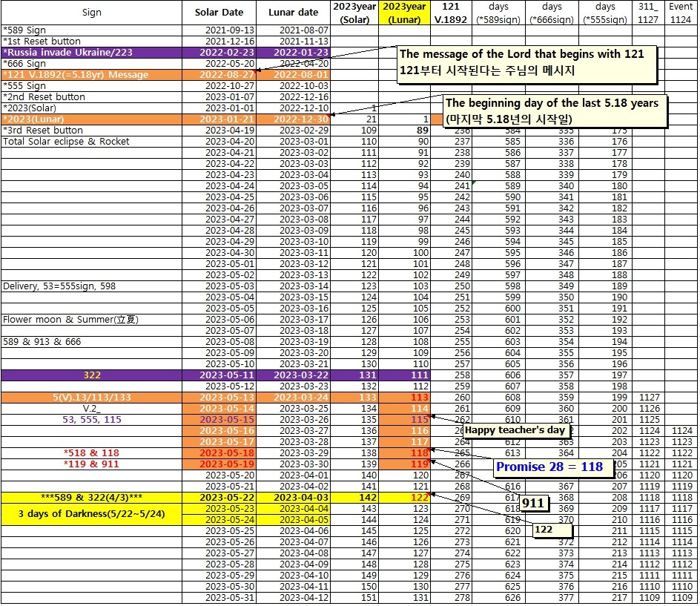The height and width of the screenshot is (606, 700).
Task: Select solar date 2023-05-24 yellow cell
Action: point(219,520)
